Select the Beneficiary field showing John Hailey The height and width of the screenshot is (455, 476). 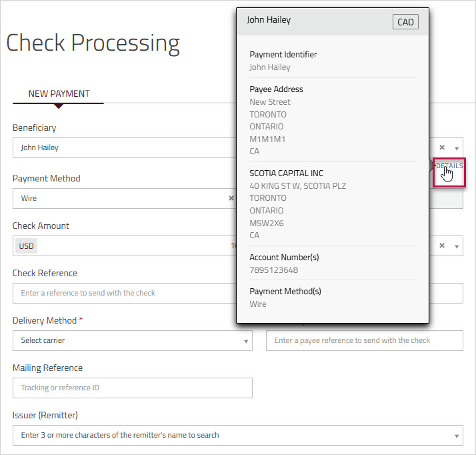[125, 147]
